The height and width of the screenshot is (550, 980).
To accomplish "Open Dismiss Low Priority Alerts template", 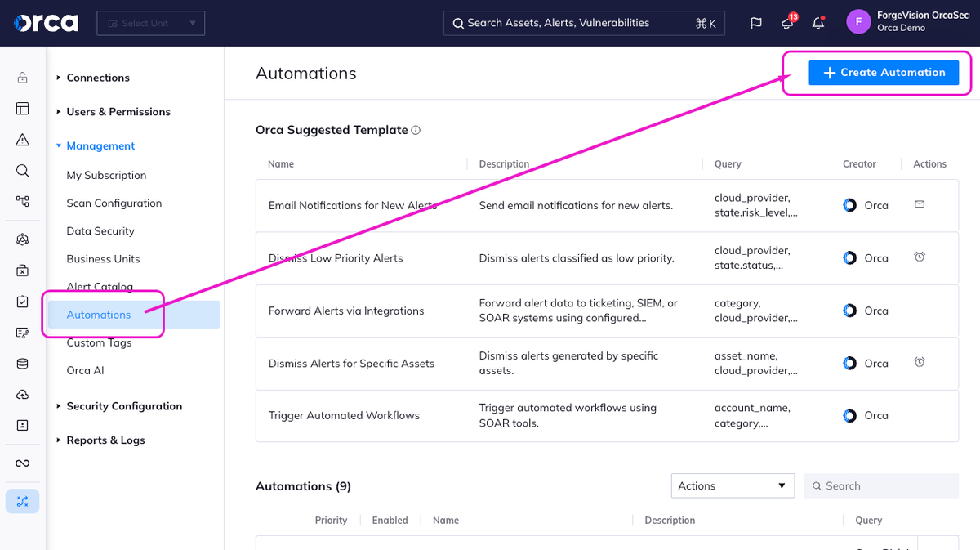I will [x=336, y=258].
